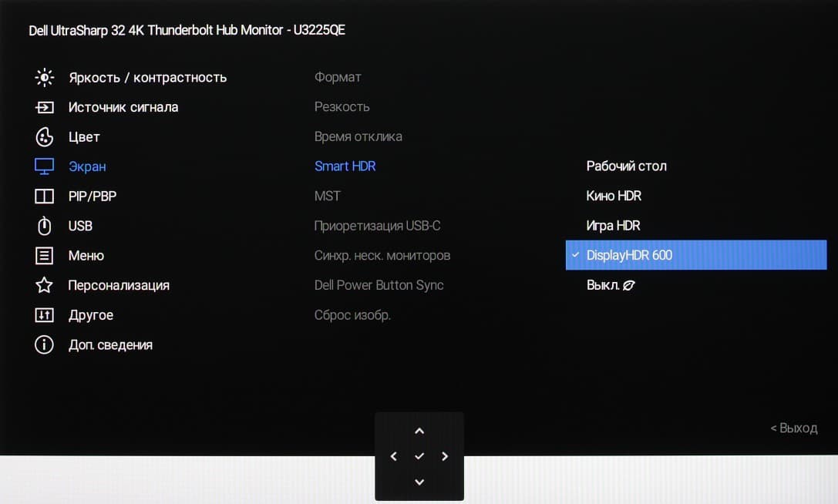Choose the Игра HDR mode
The width and height of the screenshot is (838, 504).
pyautogui.click(x=613, y=226)
